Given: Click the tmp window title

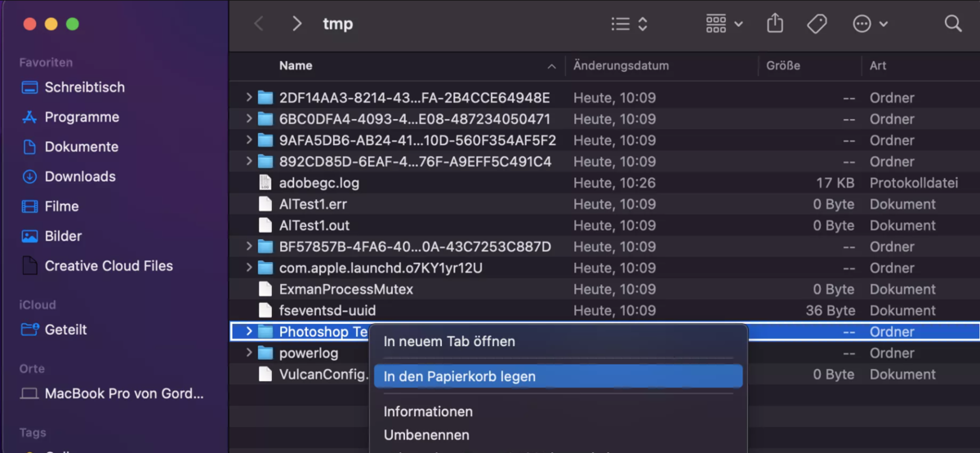Looking at the screenshot, I should [337, 24].
